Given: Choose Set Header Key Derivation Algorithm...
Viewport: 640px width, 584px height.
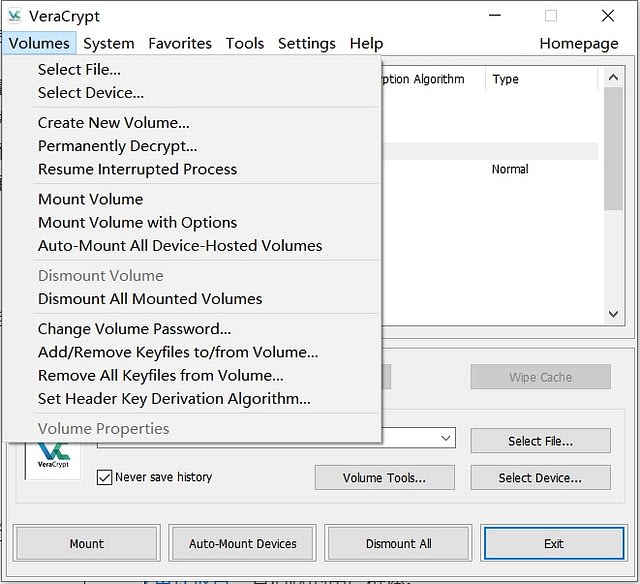Looking at the screenshot, I should pyautogui.click(x=192, y=399).
